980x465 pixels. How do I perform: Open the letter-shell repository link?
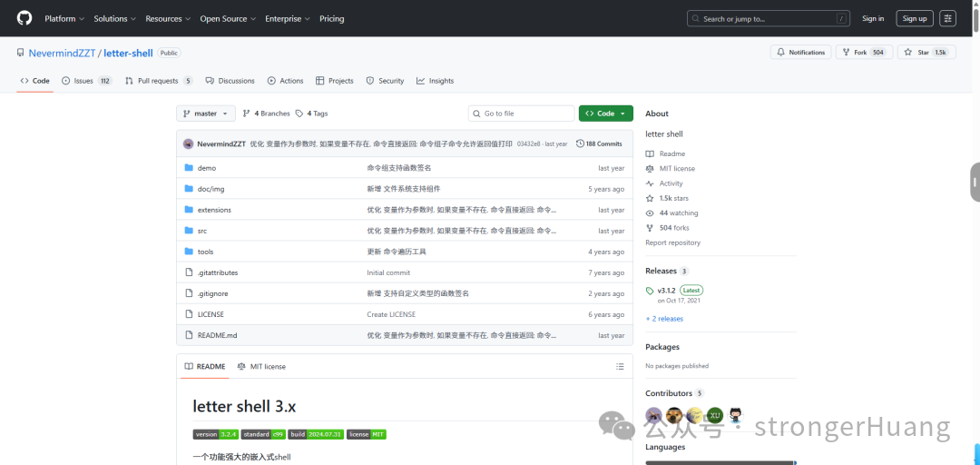tap(128, 54)
